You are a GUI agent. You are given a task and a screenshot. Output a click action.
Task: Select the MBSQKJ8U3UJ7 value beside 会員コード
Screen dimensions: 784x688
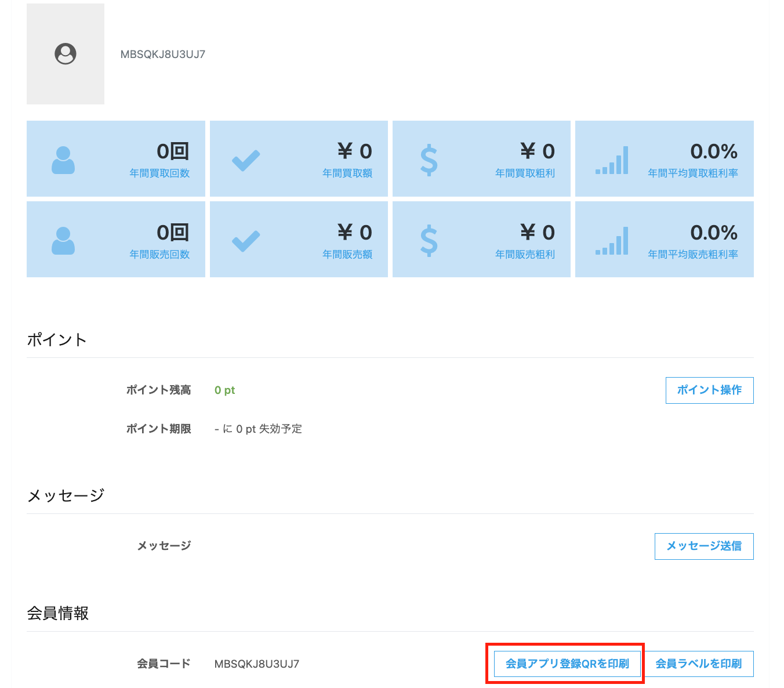257,664
